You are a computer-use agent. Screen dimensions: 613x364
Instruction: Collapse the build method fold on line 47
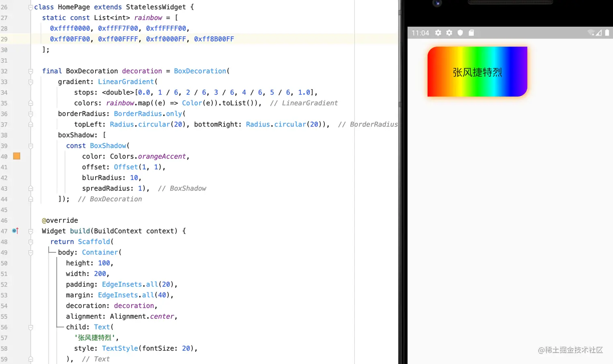pyautogui.click(x=30, y=231)
